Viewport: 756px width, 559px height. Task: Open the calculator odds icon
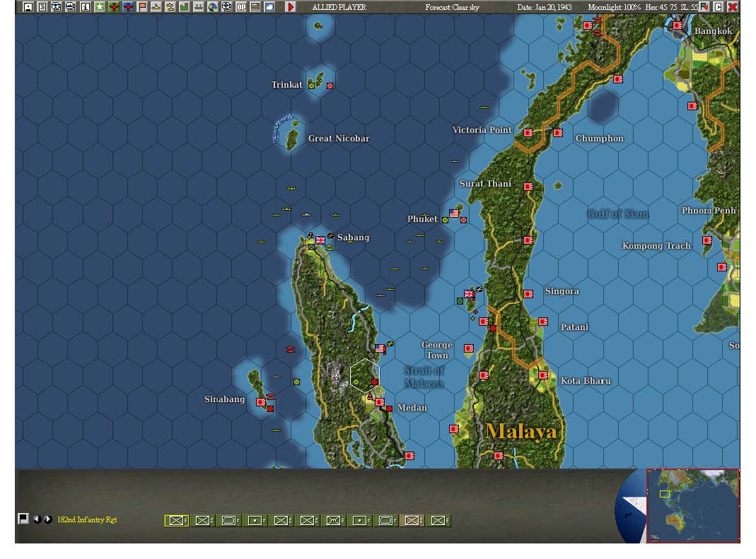point(257,6)
